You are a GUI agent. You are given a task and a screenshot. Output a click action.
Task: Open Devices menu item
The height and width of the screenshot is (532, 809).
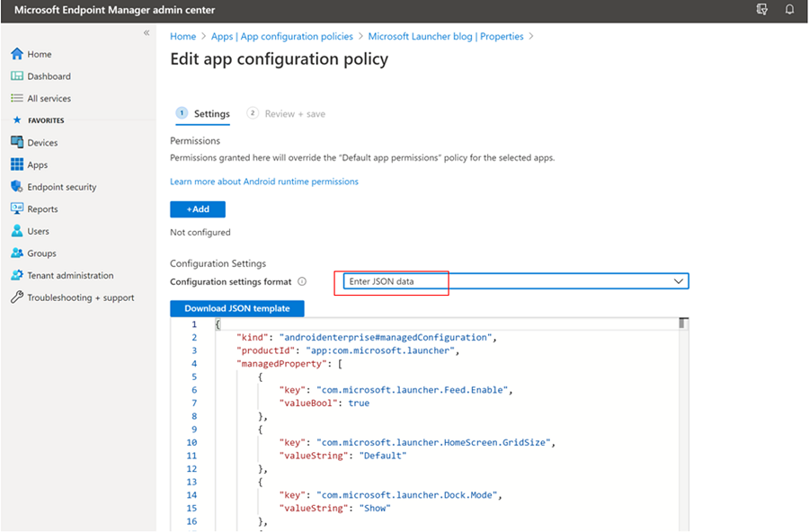42,142
